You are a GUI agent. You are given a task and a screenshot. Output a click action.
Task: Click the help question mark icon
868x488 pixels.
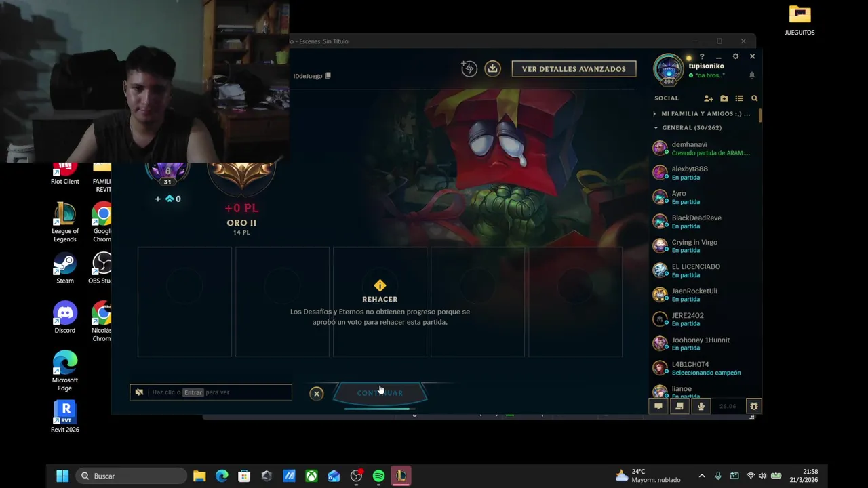point(702,56)
